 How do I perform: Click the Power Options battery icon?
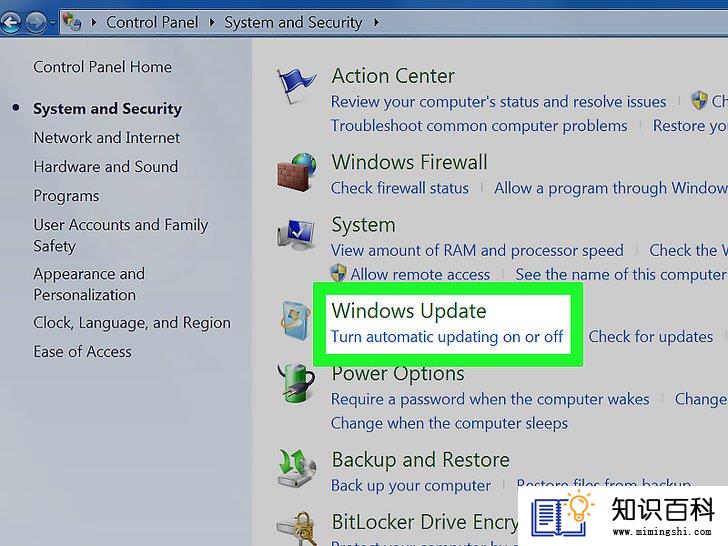[296, 383]
